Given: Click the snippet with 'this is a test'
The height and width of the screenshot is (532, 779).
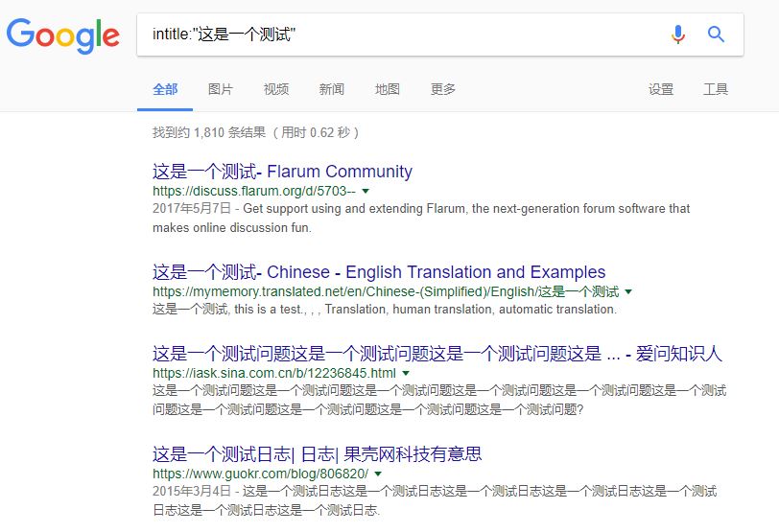Looking at the screenshot, I should pos(384,310).
